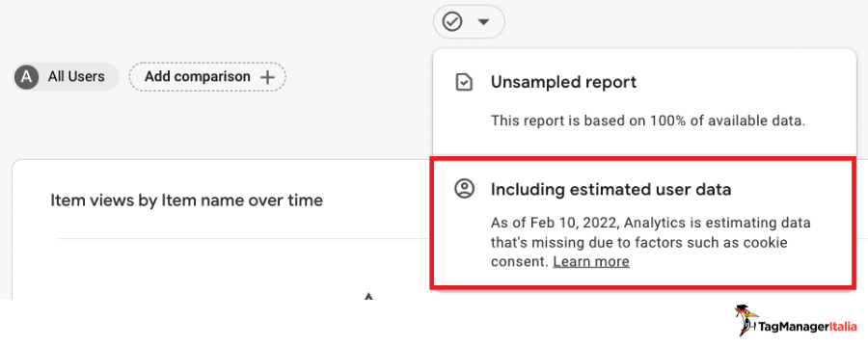Click the circular A badge beside All Users
868x347 pixels.
(x=27, y=77)
